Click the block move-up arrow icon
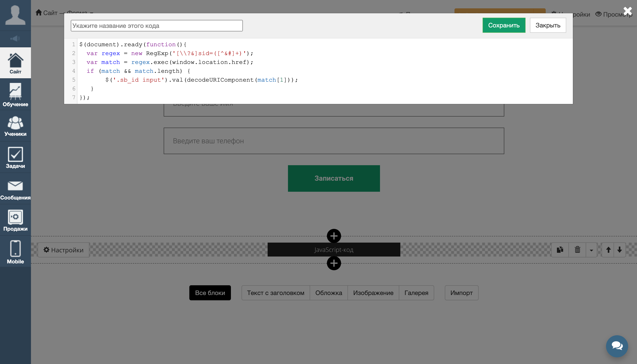 point(608,249)
